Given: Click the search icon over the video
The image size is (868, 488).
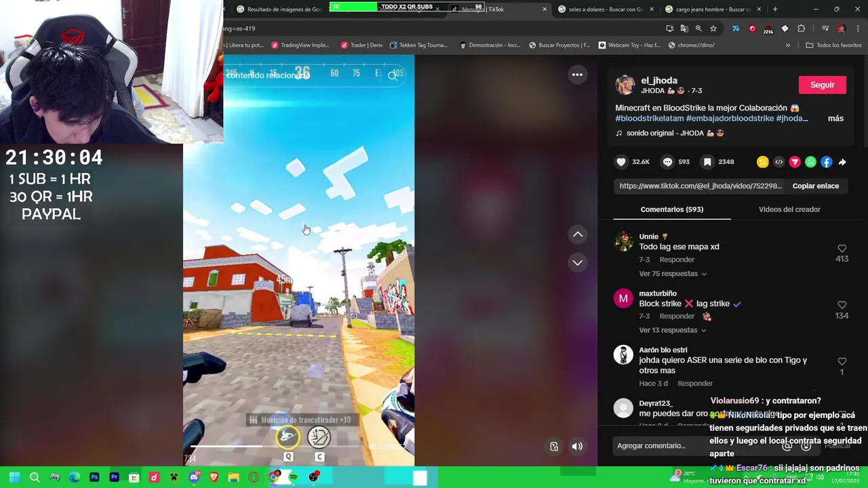Looking at the screenshot, I should [x=393, y=76].
